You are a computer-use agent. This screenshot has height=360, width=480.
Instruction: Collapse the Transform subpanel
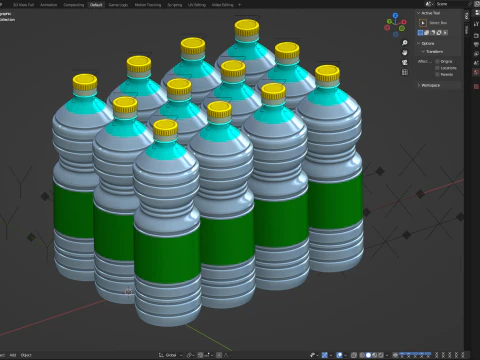[x=423, y=52]
